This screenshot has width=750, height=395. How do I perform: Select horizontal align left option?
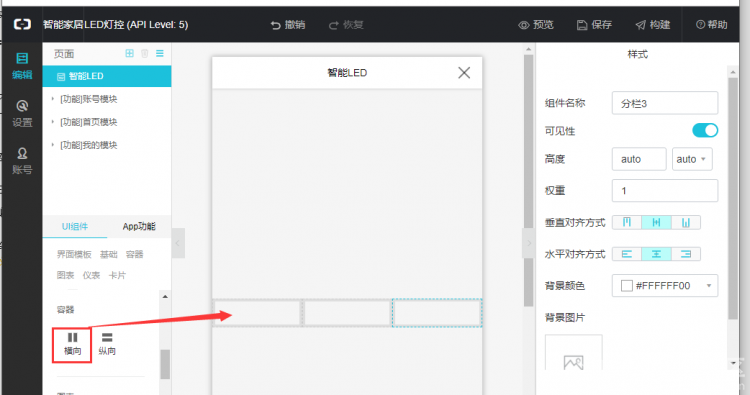pyautogui.click(x=627, y=254)
